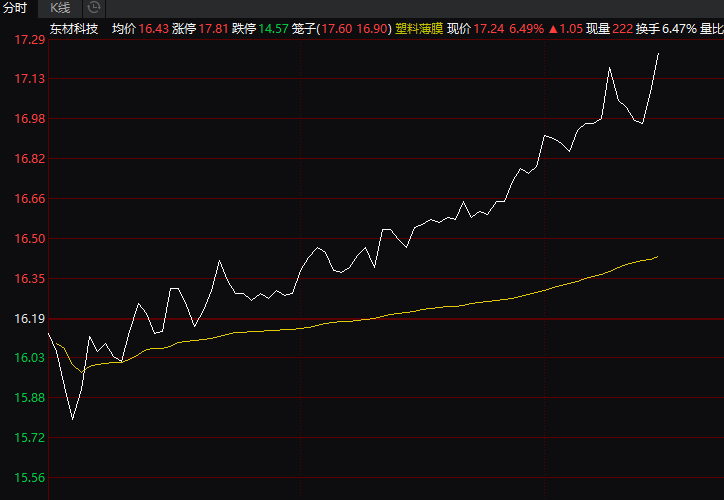Select current volume value 222
This screenshot has height=500, width=724.
[x=622, y=29]
